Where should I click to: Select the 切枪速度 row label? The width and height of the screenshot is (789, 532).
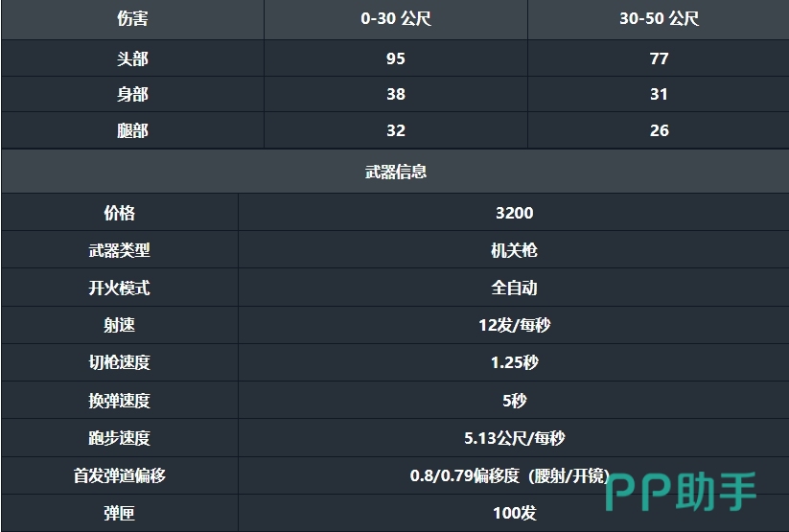[x=119, y=362]
